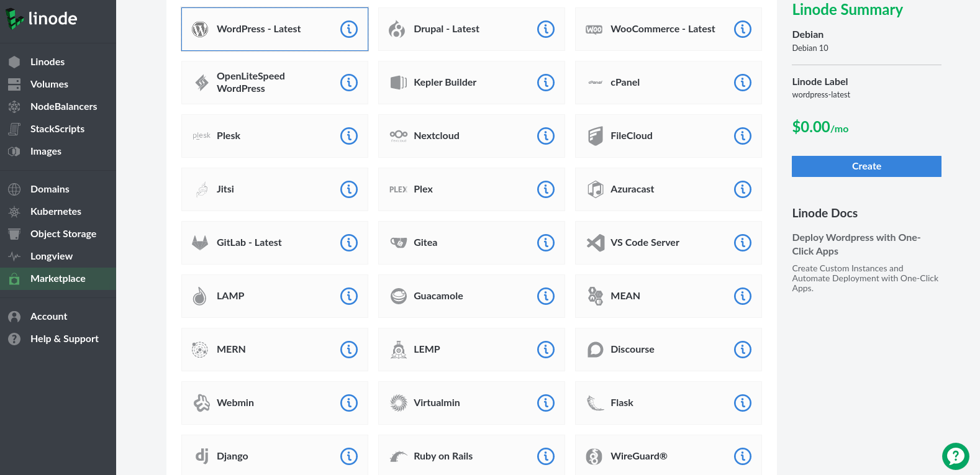Click the info icon next to Discourse
The width and height of the screenshot is (980, 475).
click(742, 350)
